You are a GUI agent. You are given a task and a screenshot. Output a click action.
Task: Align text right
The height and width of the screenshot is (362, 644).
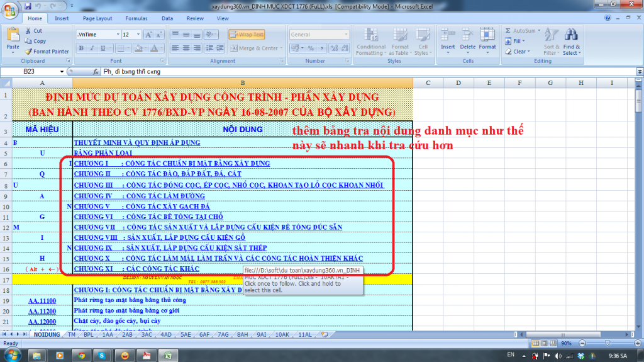point(197,48)
